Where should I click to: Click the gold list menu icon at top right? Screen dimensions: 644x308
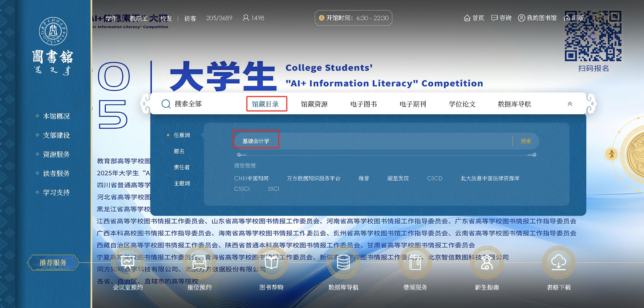614,18
